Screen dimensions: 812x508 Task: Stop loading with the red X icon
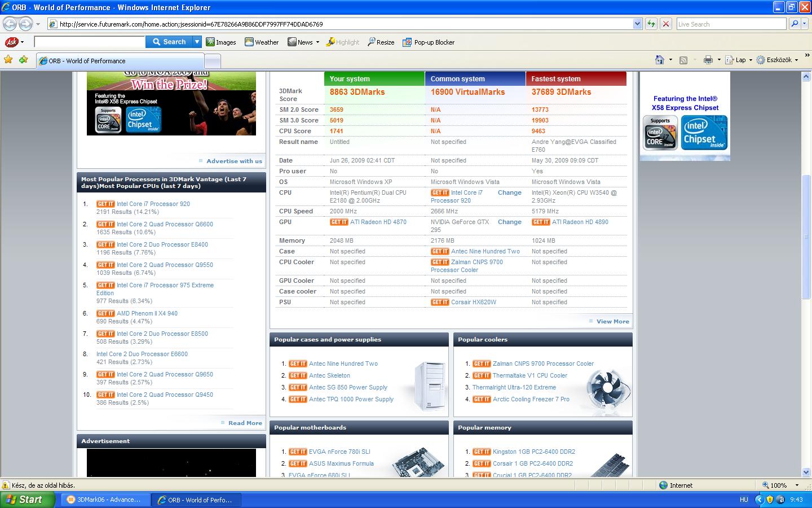tap(666, 24)
